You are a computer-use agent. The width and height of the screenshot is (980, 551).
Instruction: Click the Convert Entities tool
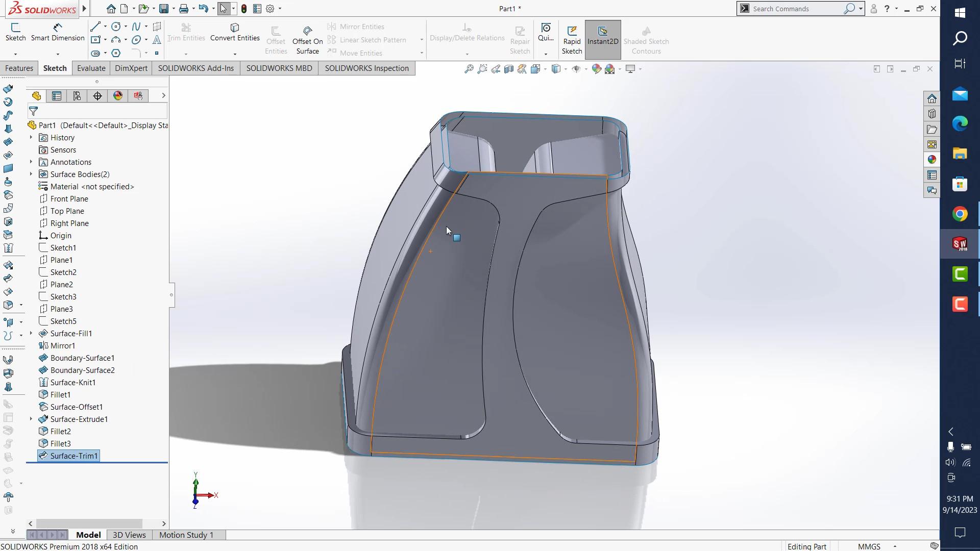(235, 32)
